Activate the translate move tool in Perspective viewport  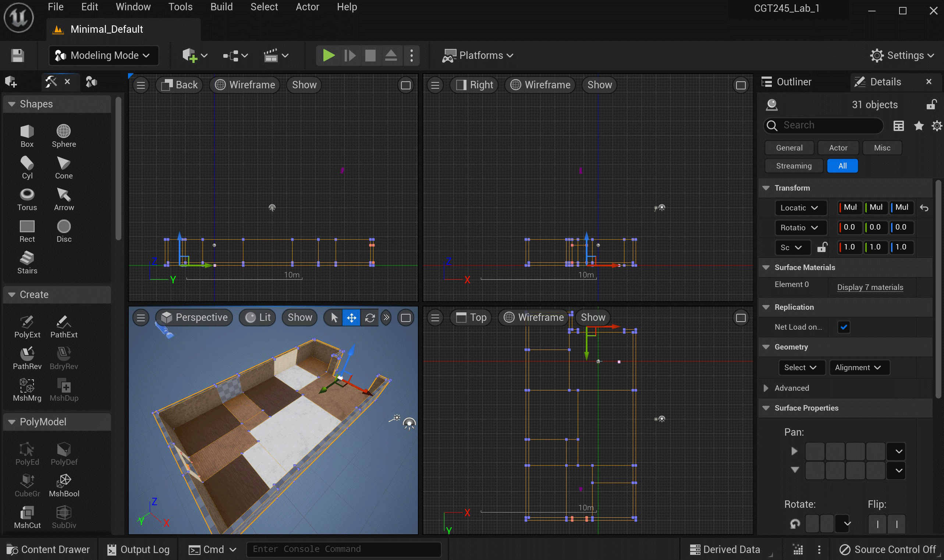click(x=351, y=318)
